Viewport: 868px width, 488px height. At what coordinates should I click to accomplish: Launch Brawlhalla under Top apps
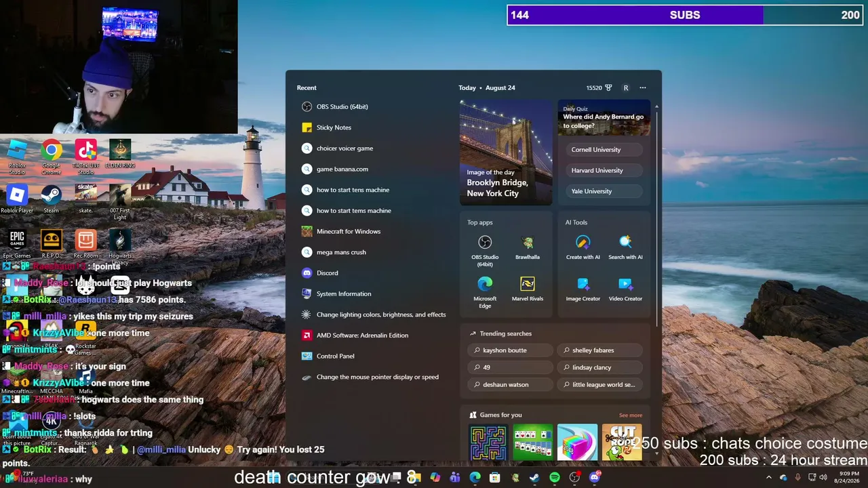tap(527, 247)
